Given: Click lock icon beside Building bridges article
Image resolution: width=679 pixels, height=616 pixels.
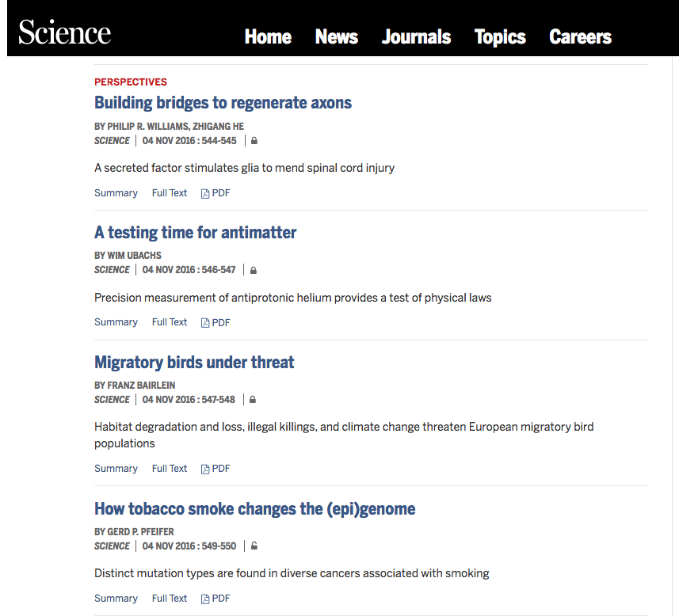Looking at the screenshot, I should [x=254, y=141].
